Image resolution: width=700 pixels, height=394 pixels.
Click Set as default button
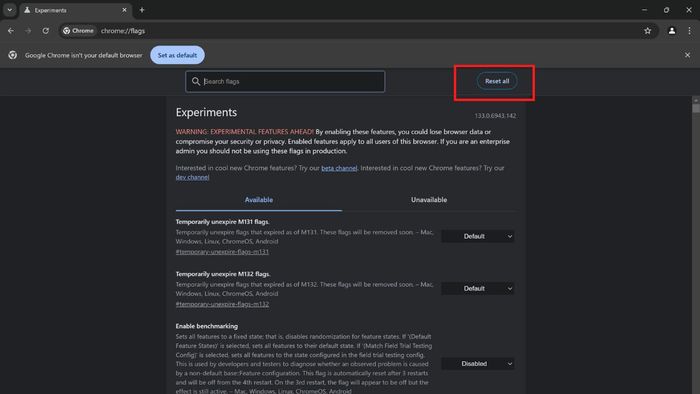click(177, 55)
